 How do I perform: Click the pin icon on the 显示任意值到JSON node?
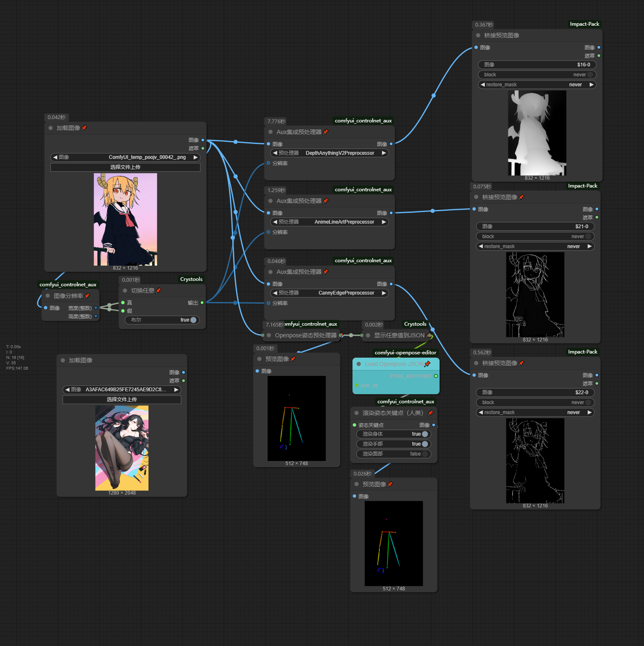(429, 335)
